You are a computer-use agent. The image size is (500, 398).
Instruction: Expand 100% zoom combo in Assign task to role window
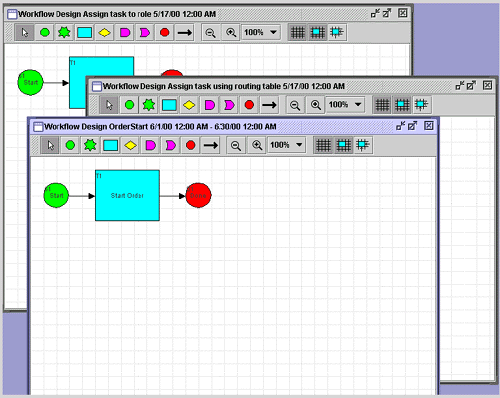[x=261, y=32]
